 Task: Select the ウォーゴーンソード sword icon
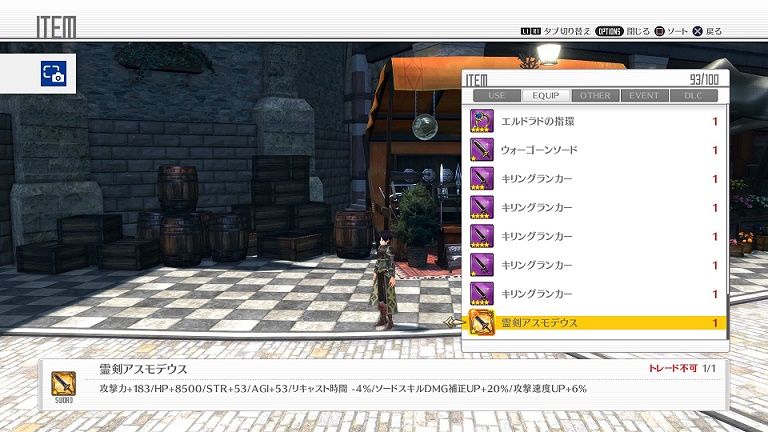click(481, 150)
